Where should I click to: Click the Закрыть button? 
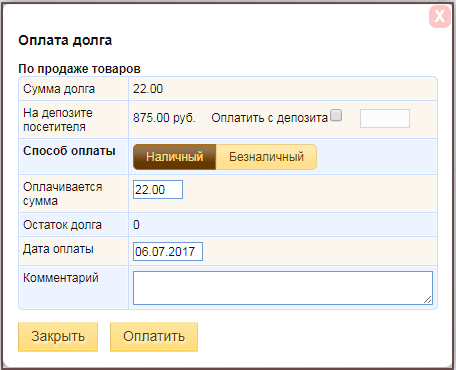58,336
